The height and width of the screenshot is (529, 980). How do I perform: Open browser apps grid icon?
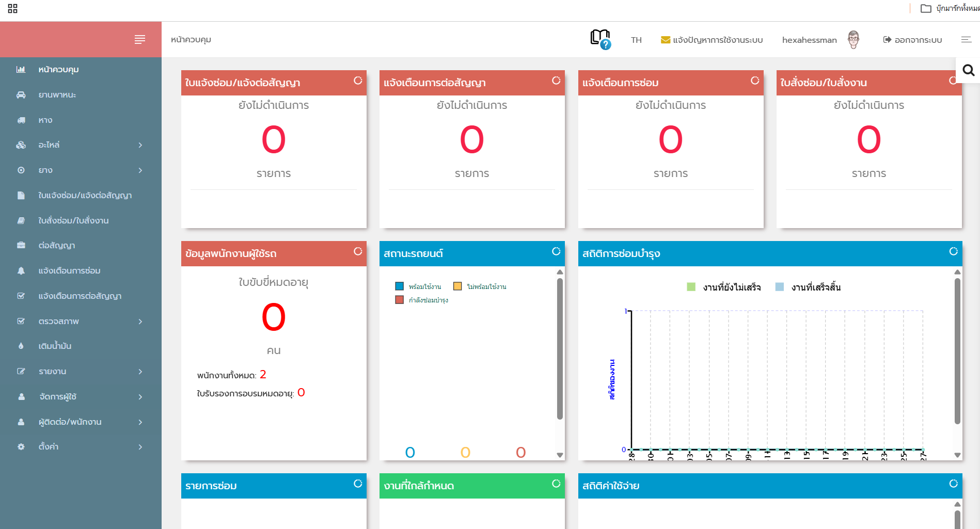(x=13, y=8)
